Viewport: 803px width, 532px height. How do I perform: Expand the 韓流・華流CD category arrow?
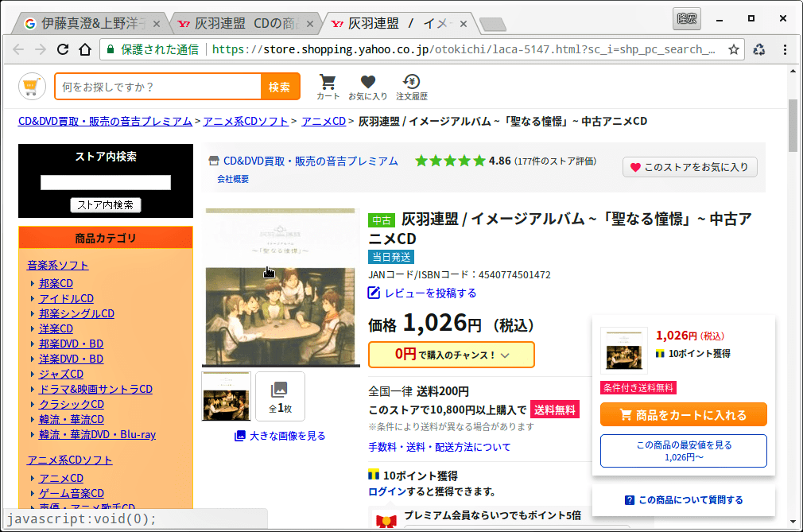tap(33, 419)
